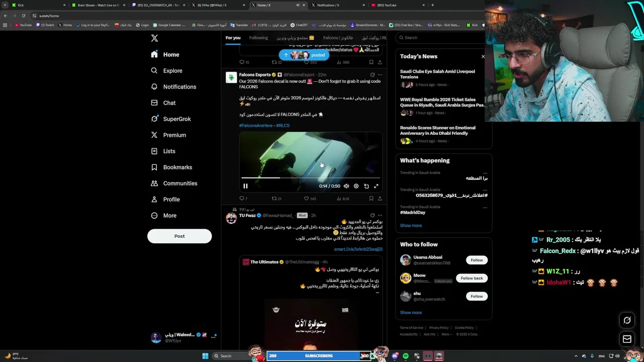Image resolution: width=644 pixels, height=362 pixels.
Task: Open Lists in the sidebar
Action: (163, 151)
